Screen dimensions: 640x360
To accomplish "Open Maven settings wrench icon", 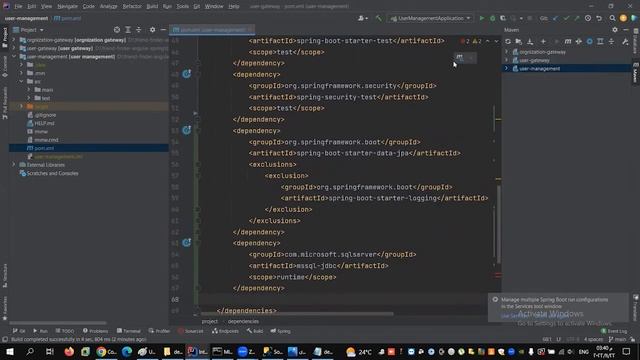I will tap(625, 42).
